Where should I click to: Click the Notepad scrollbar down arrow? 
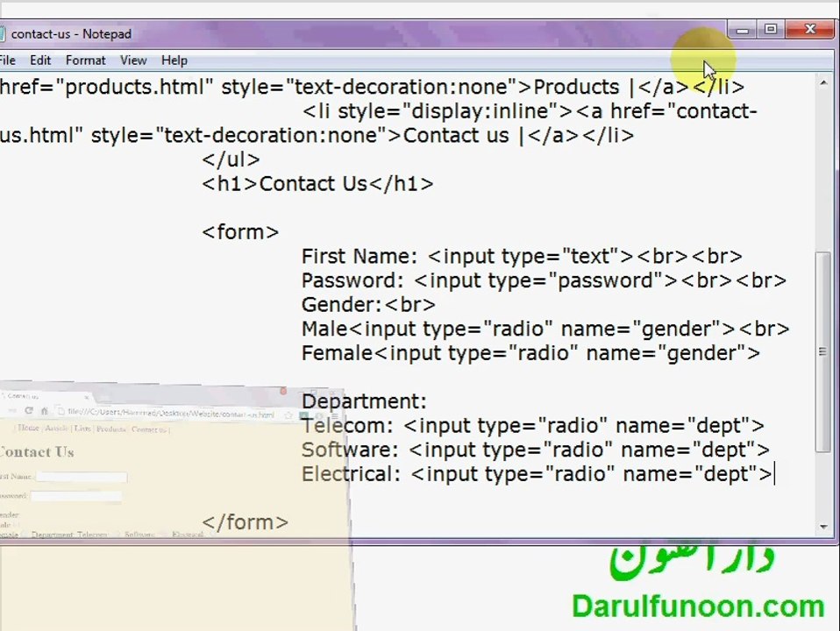click(x=823, y=527)
